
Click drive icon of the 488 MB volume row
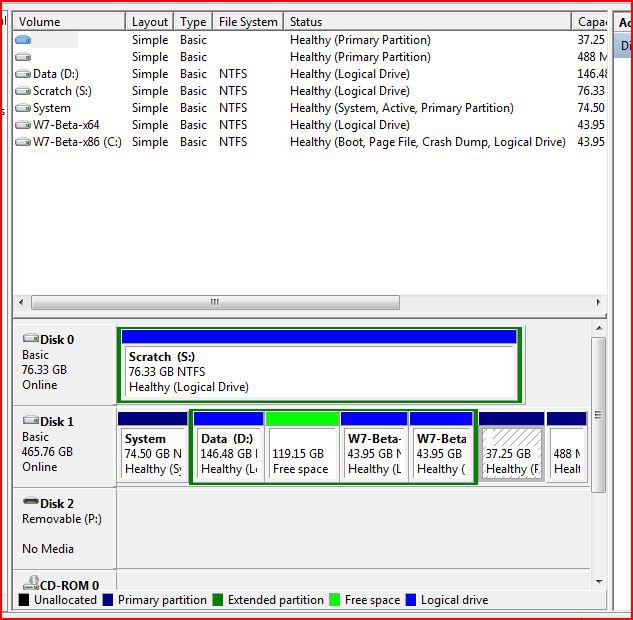[23, 57]
